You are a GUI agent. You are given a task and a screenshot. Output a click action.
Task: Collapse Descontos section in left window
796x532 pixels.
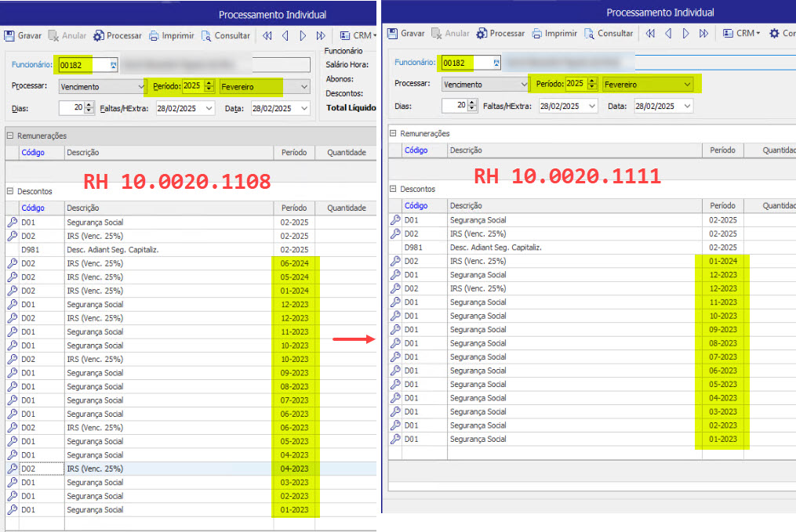pyautogui.click(x=9, y=190)
